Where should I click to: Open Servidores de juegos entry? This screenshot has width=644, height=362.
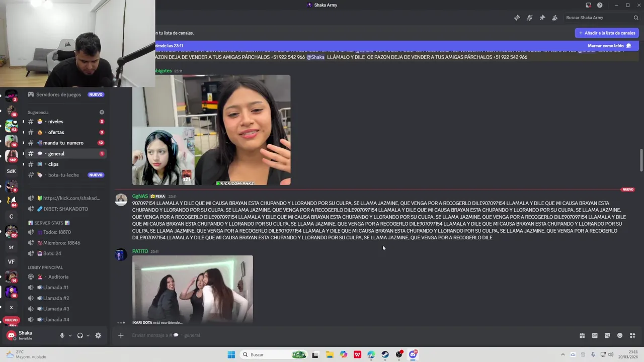(65, 95)
